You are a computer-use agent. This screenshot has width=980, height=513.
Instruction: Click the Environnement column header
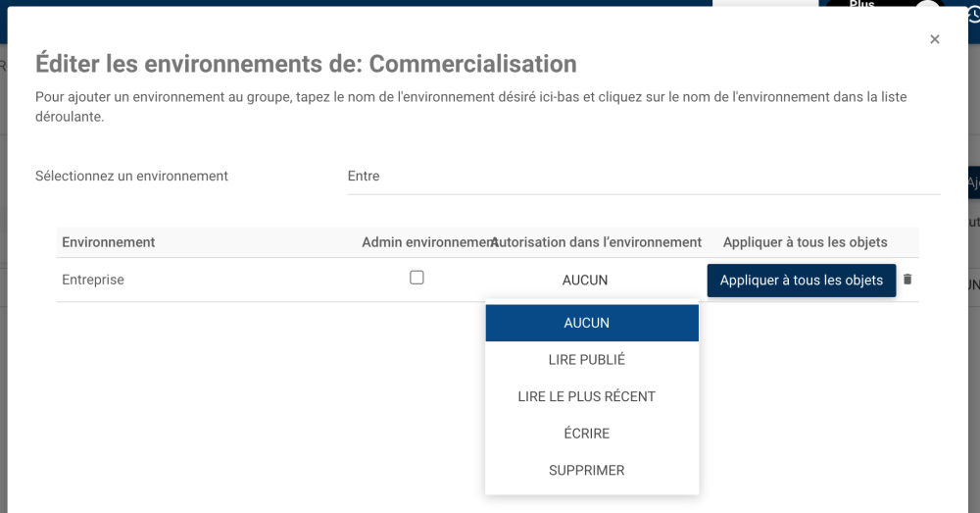pos(109,242)
